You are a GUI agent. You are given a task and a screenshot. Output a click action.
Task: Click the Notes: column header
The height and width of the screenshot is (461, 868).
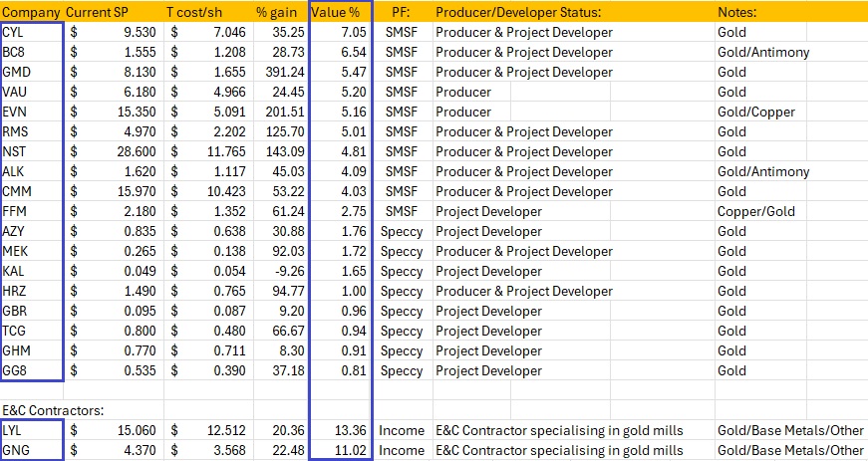(740, 12)
